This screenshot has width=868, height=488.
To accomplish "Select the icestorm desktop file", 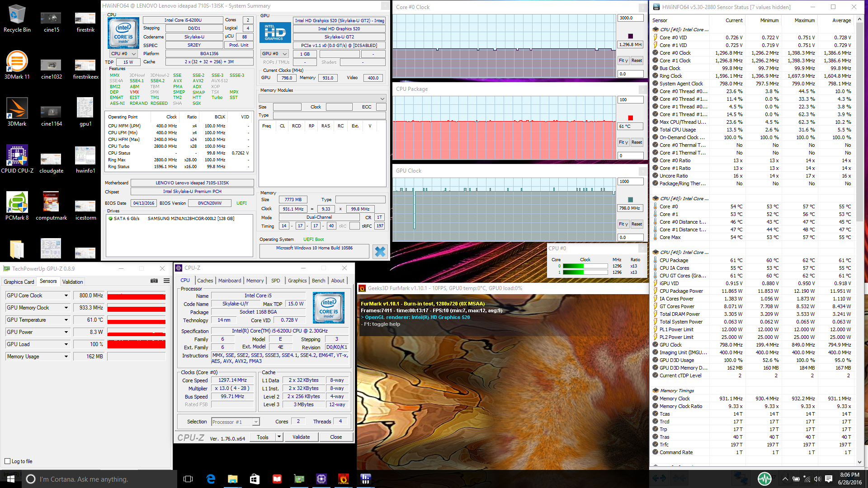I will (x=85, y=210).
